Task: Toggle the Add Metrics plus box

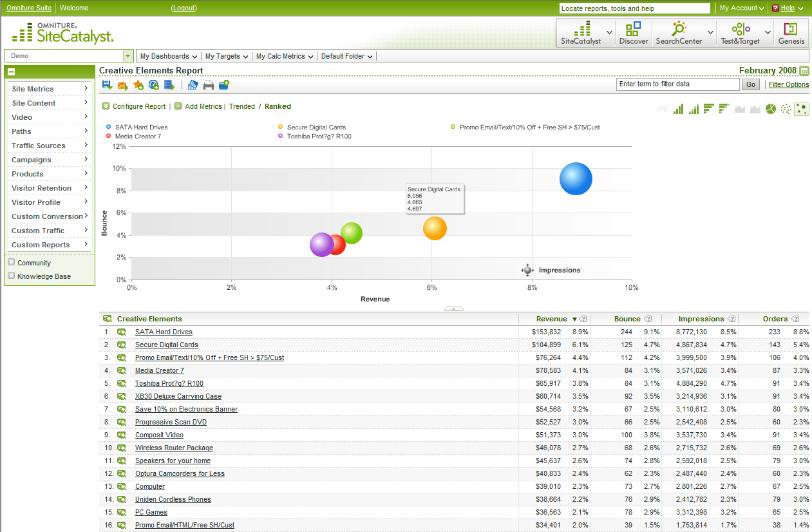Action: [x=178, y=106]
